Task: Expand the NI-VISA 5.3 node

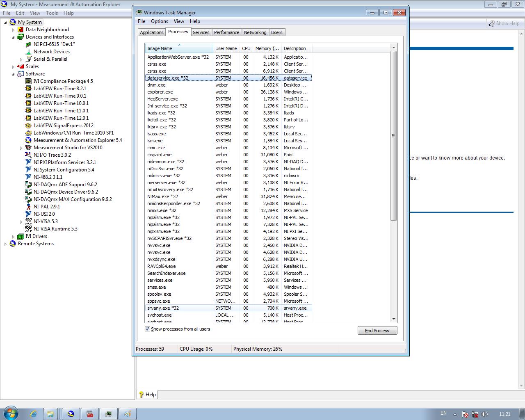Action: [x=21, y=221]
